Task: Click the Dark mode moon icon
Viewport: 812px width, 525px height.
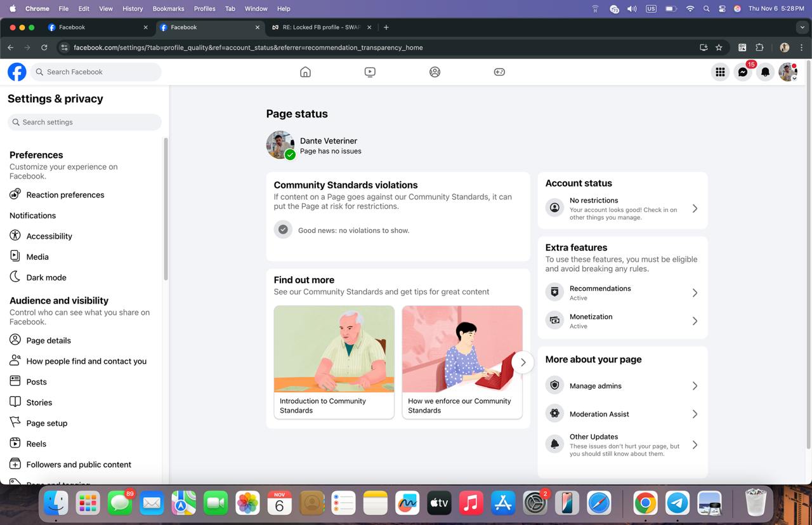Action: point(15,277)
